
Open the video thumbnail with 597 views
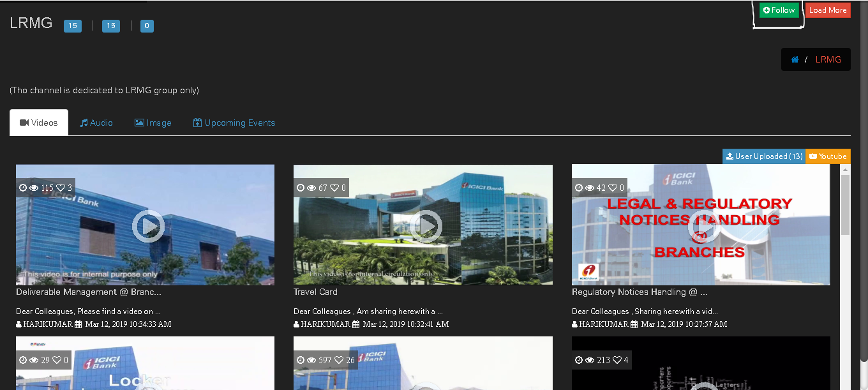click(x=423, y=363)
